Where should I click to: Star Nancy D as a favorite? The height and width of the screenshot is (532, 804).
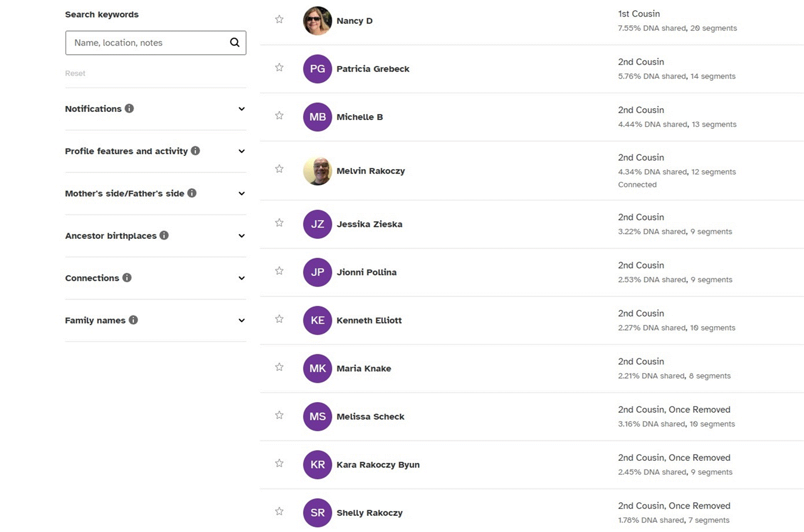click(279, 19)
